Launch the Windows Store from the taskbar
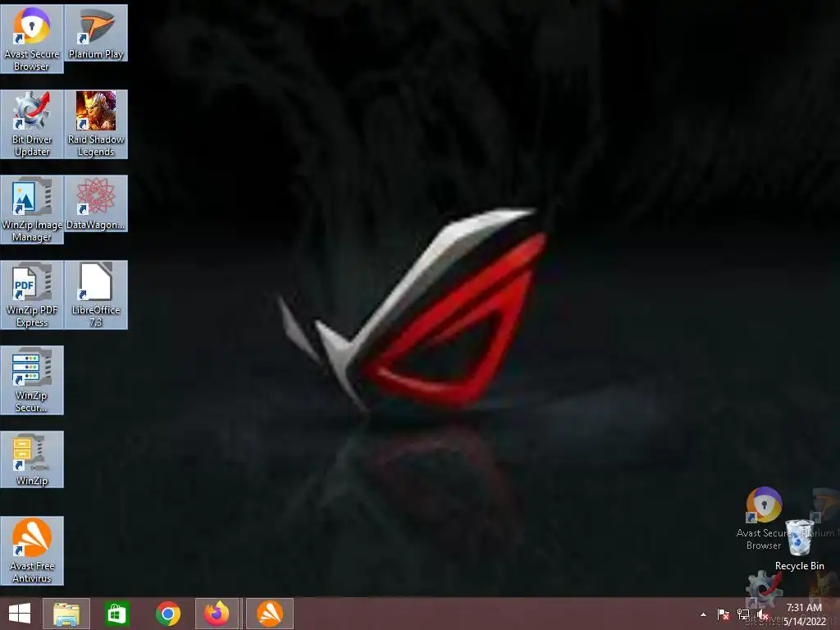The image size is (840, 630). 116,614
